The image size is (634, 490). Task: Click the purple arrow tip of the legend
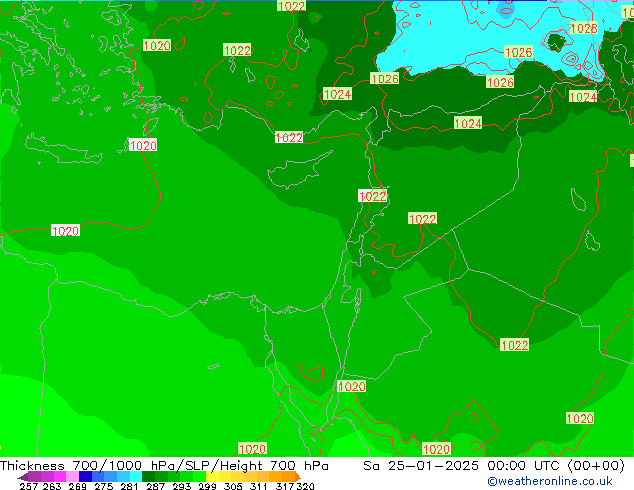pos(23,477)
